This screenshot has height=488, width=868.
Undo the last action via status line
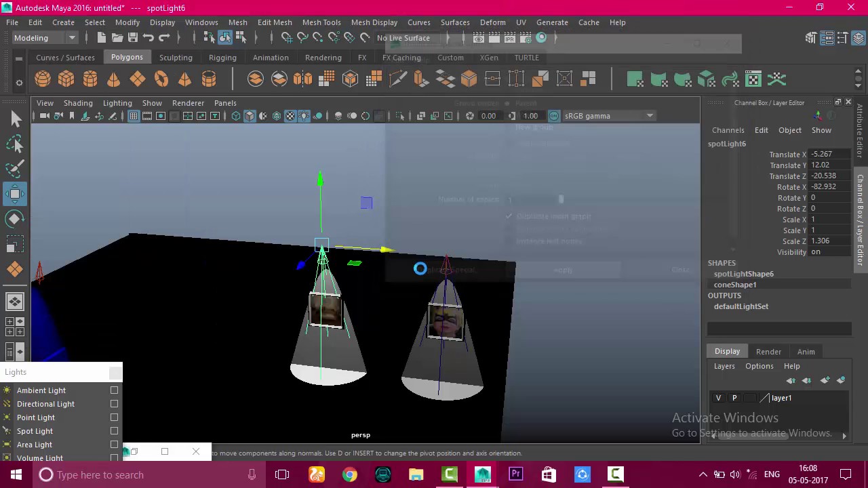tap(149, 38)
